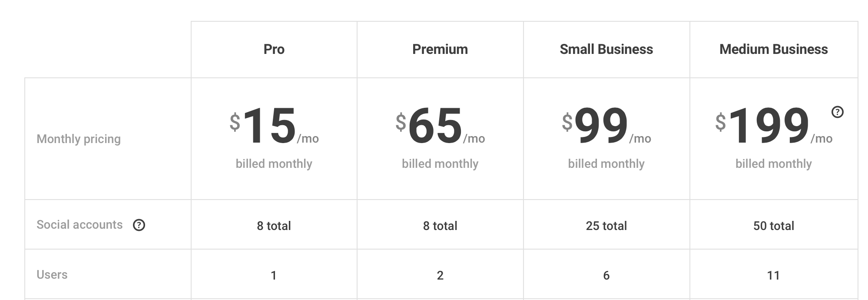Click the 25 total social accounts cell
This screenshot has width=868, height=300.
(606, 226)
